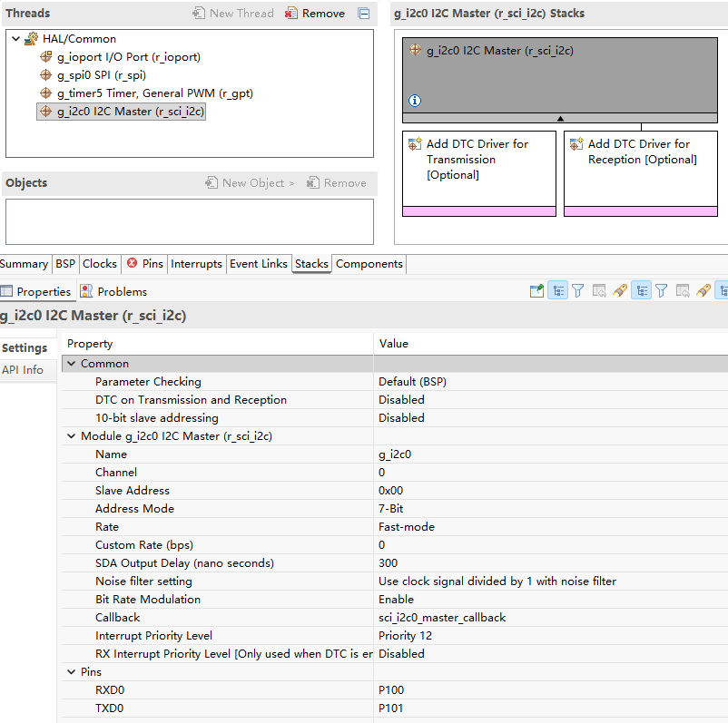728x723 pixels.
Task: Collapse the HAL/Common thread node
Action: 16,39
